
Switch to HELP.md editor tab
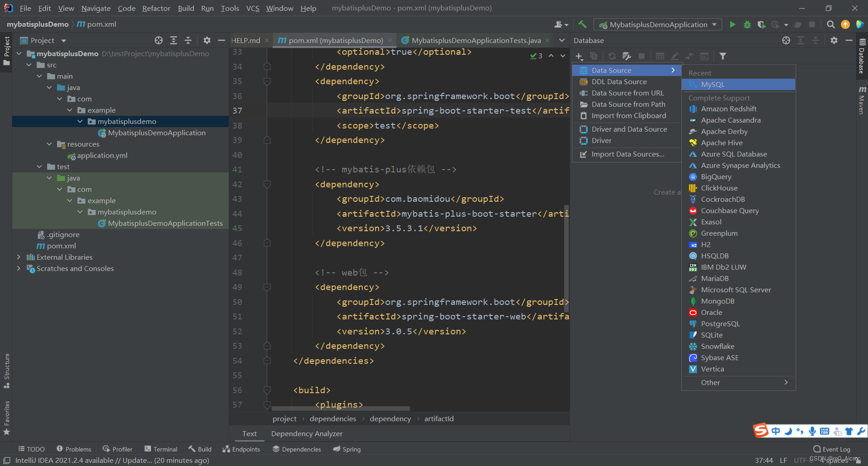(246, 40)
